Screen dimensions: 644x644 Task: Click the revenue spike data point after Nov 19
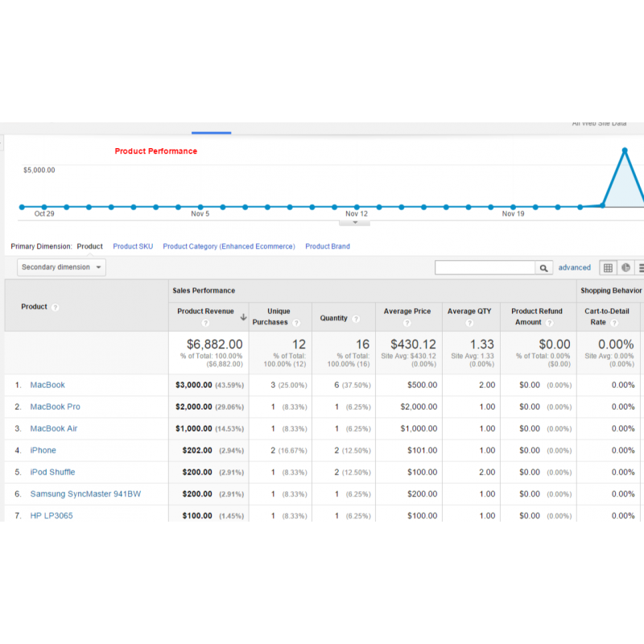[625, 151]
